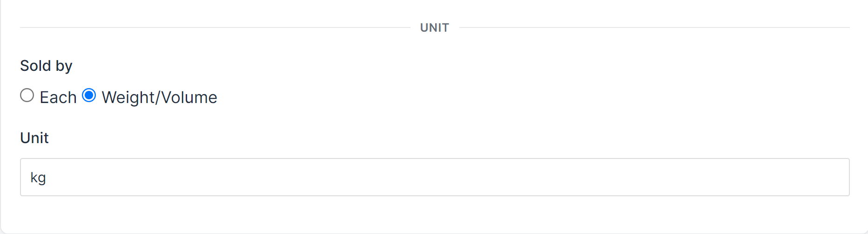Screen dimensions: 868x234
Task: Click the "Sold by" label
Action: pyautogui.click(x=46, y=66)
